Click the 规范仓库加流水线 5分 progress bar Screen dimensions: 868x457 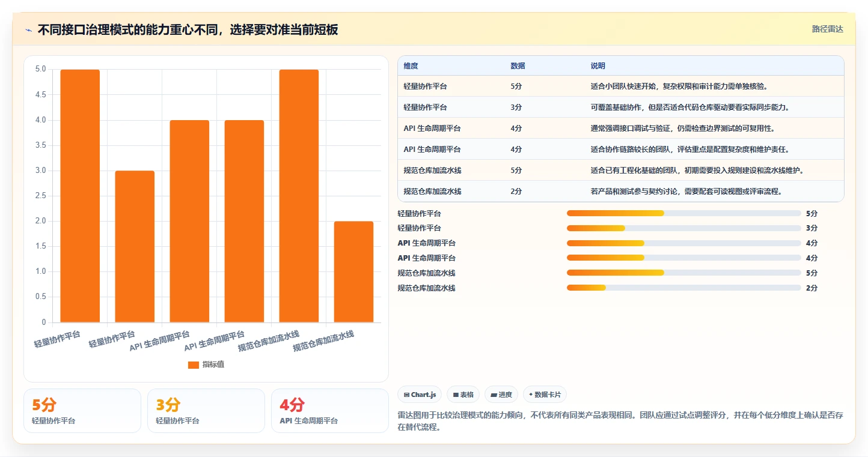[684, 273]
